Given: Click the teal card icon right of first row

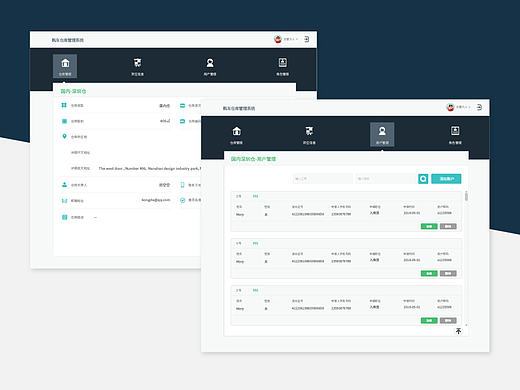Looking at the screenshot, I should click(x=182, y=106).
